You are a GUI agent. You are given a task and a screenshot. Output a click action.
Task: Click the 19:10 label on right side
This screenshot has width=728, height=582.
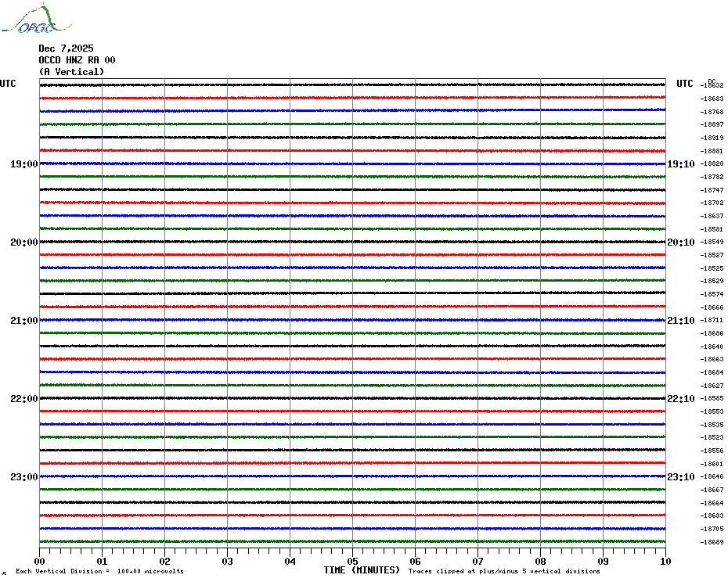[x=680, y=164]
